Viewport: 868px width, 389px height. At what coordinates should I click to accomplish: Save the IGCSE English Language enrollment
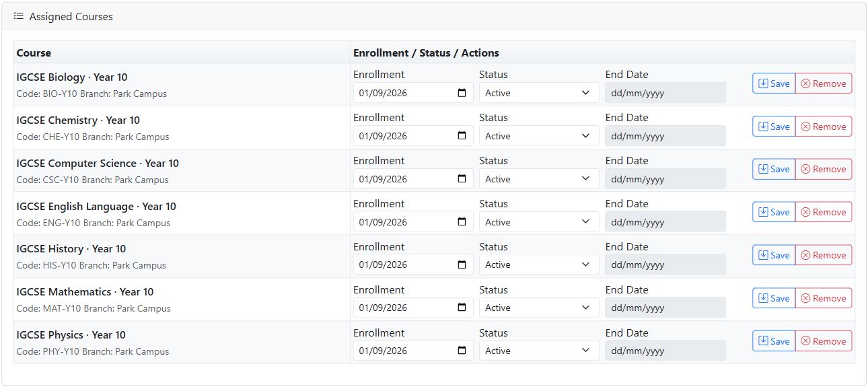tap(774, 212)
